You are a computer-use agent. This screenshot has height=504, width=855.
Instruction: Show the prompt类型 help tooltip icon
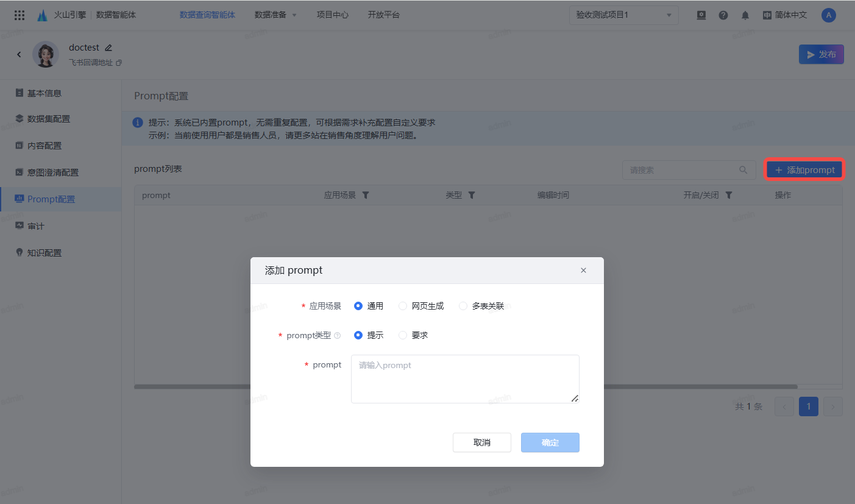tap(337, 335)
